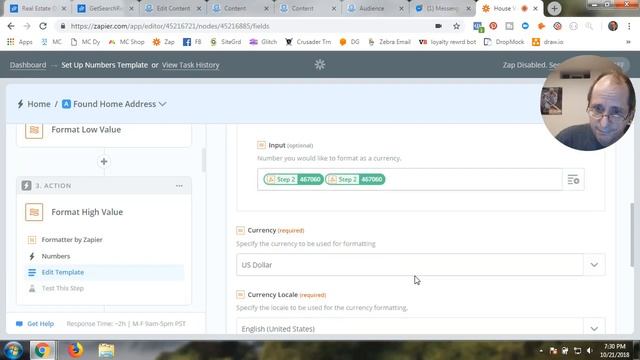Select the Edit Template substep
Screen dimensions: 640x360
tap(104, 272)
